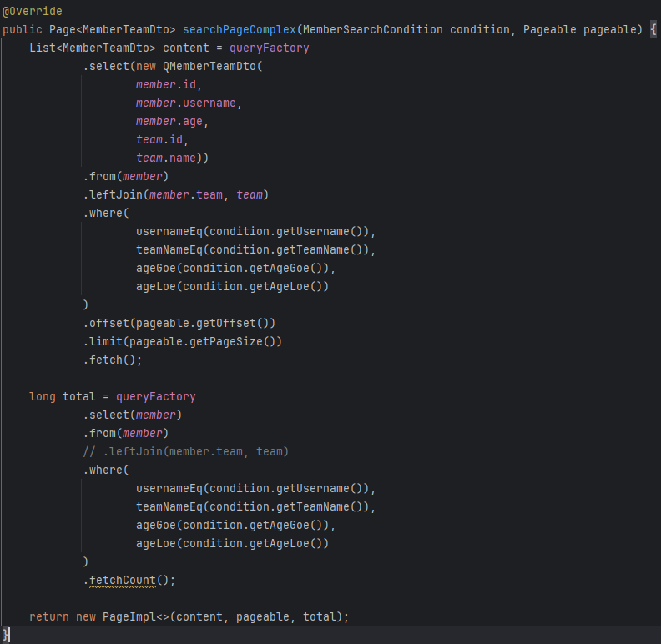Image resolution: width=661 pixels, height=644 pixels.
Task: Click the team.name line
Action: 172,158
